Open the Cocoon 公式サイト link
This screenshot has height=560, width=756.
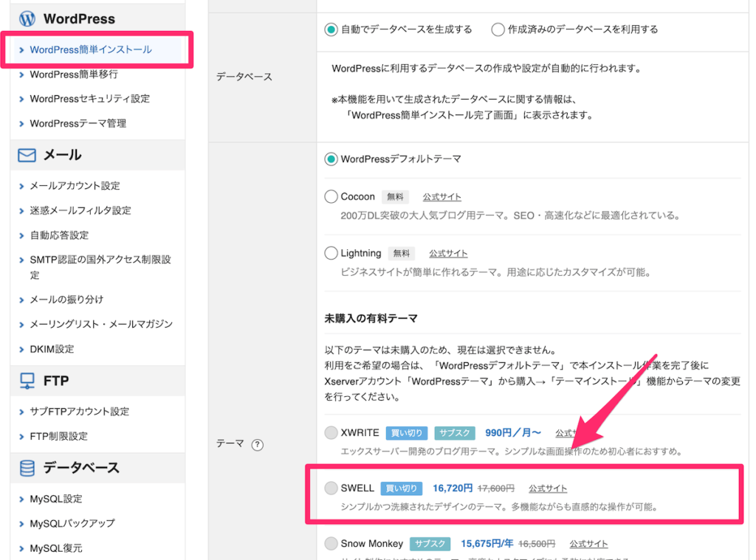[x=441, y=197]
